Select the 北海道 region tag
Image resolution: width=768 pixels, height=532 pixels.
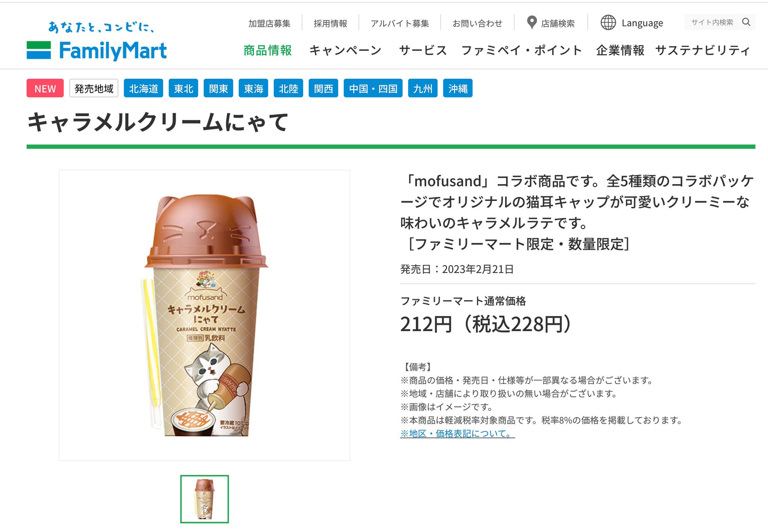[x=143, y=88]
